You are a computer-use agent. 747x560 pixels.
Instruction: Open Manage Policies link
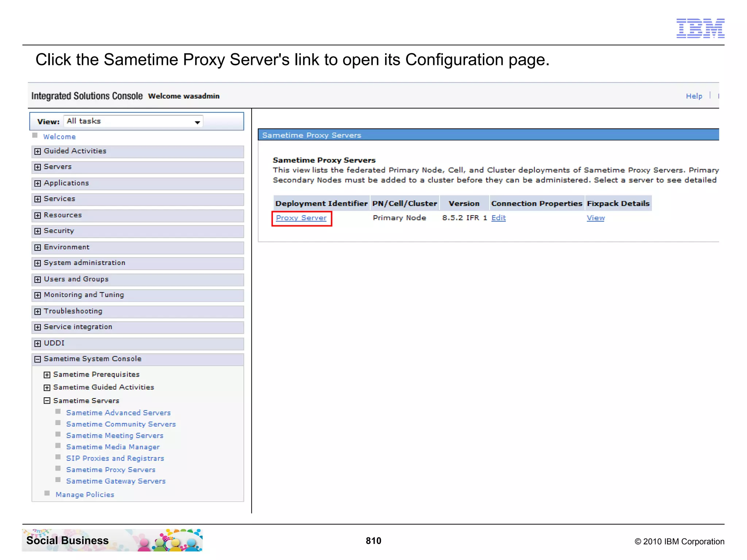(x=85, y=495)
